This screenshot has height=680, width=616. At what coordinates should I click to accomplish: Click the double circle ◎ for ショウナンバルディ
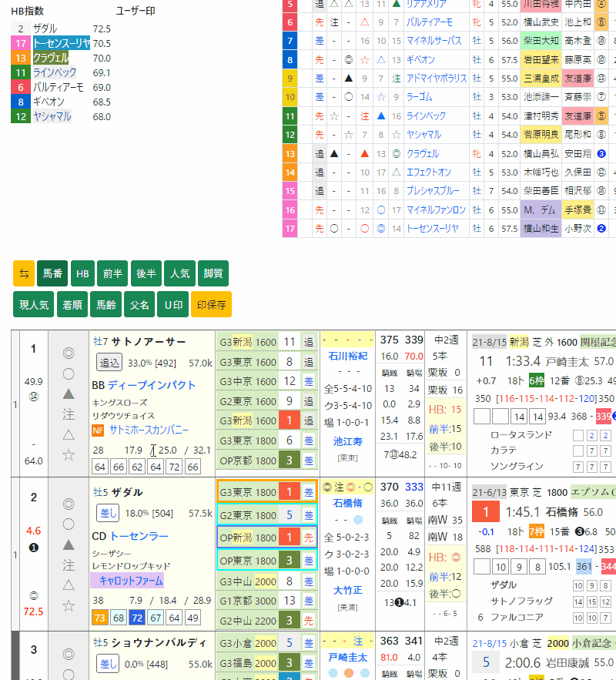pos(69,655)
